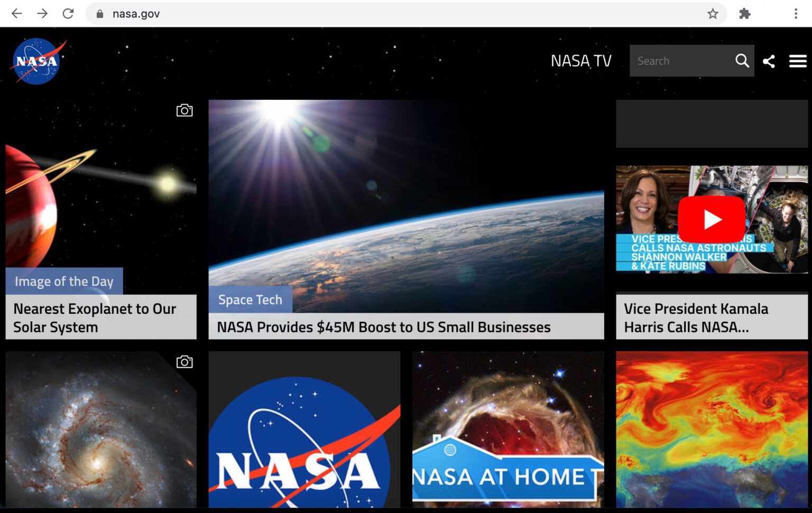Open the share icon in the header

click(x=769, y=61)
